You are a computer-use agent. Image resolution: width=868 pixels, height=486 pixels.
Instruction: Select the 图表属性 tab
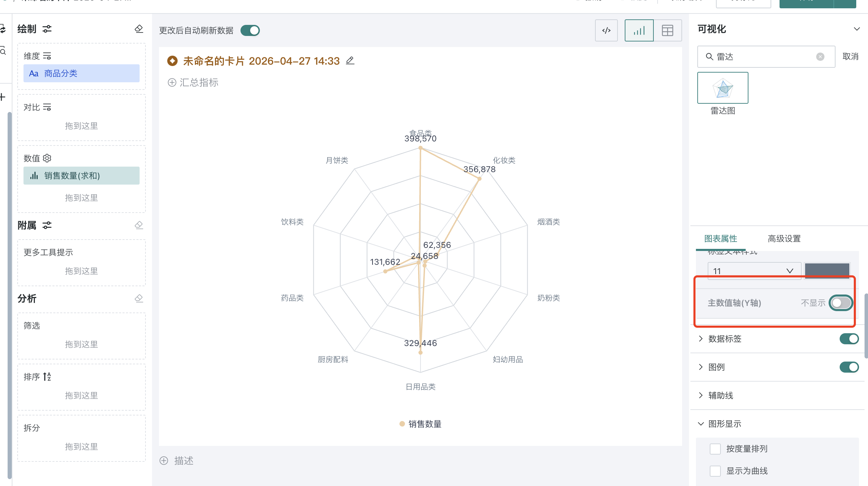(720, 239)
